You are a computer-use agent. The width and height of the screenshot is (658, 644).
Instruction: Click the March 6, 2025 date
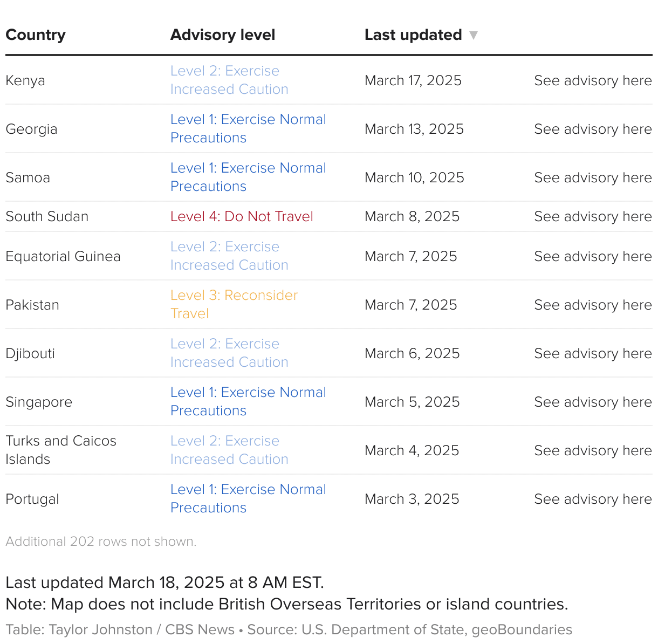pos(412,353)
